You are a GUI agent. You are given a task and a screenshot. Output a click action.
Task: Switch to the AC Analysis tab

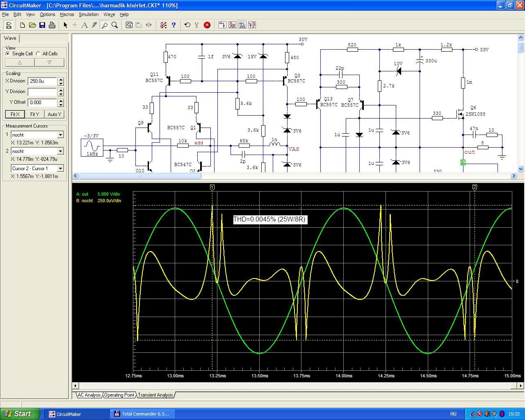[89, 395]
